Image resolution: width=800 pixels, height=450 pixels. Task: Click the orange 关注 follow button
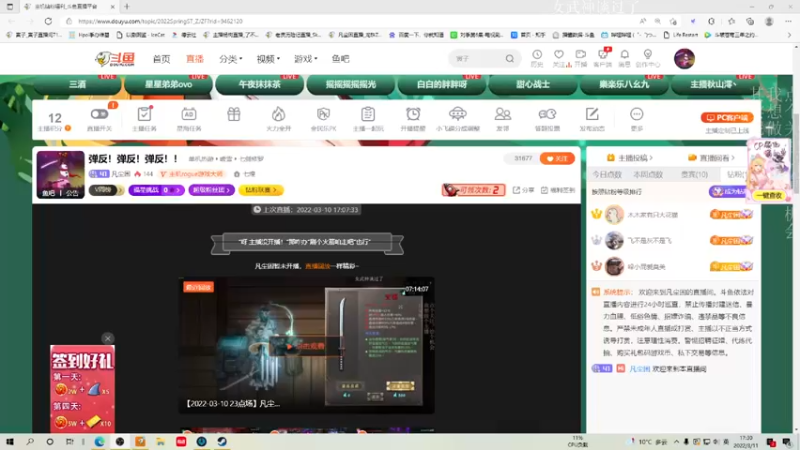tap(557, 159)
